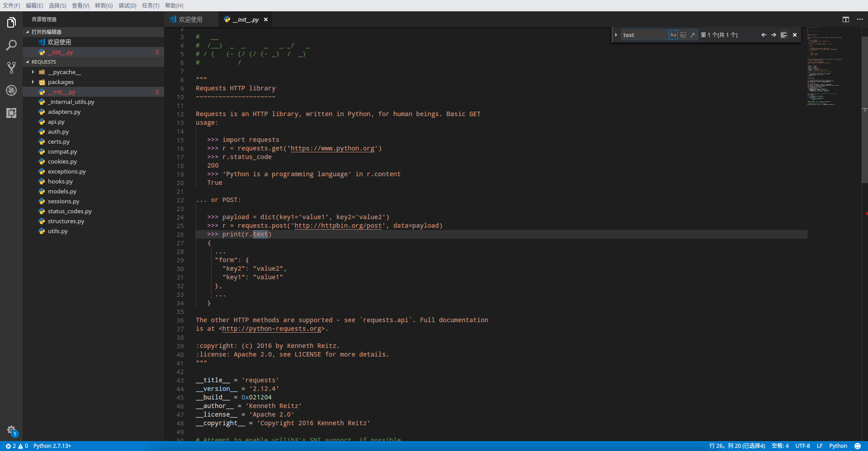Change language mode Python in status bar
This screenshot has height=451, width=868.
(x=838, y=446)
